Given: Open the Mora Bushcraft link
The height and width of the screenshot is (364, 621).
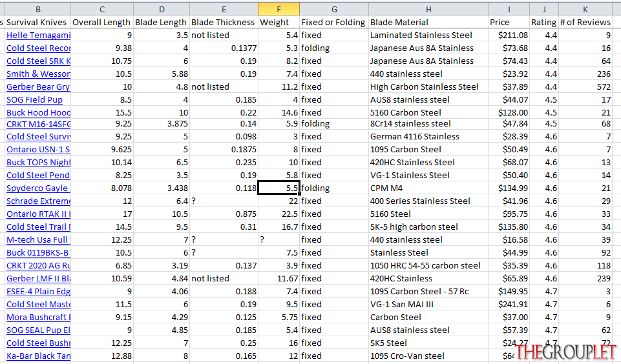Looking at the screenshot, I should coord(38,318).
